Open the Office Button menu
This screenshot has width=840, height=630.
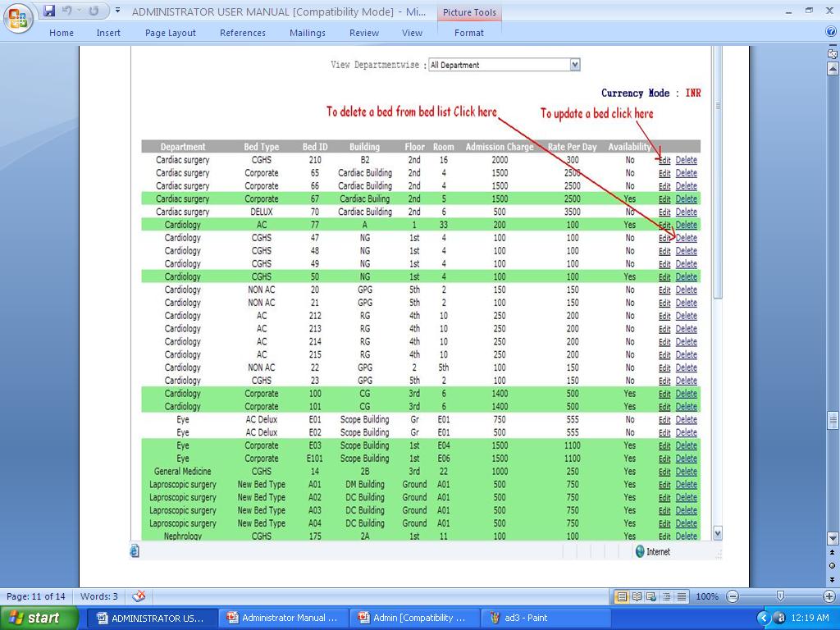coord(18,18)
